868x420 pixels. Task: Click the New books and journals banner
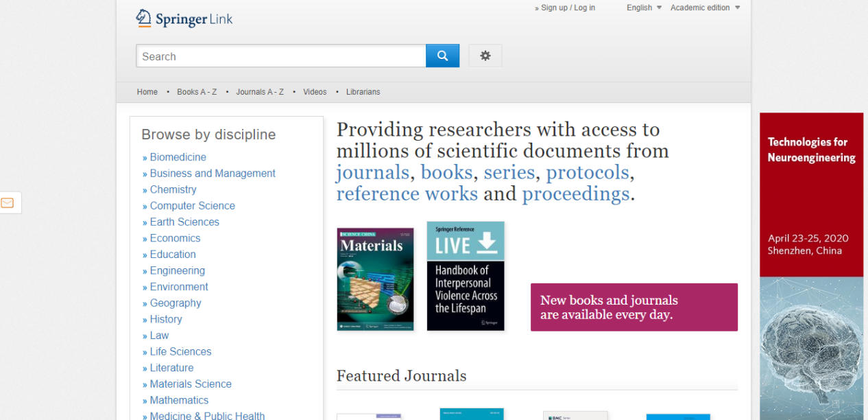pyautogui.click(x=634, y=307)
